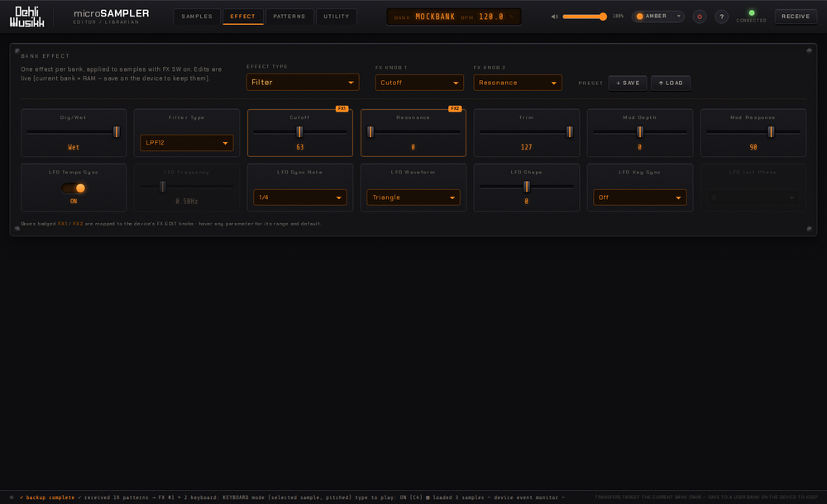The width and height of the screenshot is (827, 504).
Task: Click the status dot in bottom bar
Action: [12, 497]
